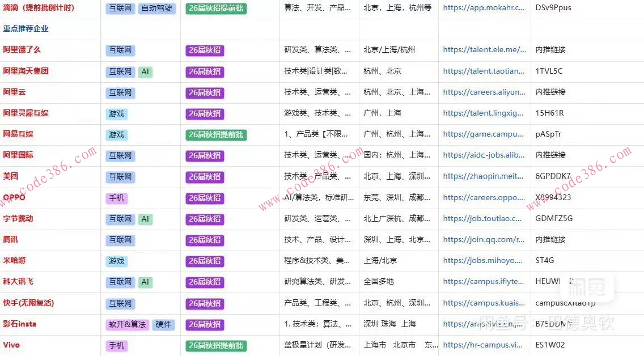
Task: Select the 重点推荐企业 row header
Action: click(x=26, y=28)
